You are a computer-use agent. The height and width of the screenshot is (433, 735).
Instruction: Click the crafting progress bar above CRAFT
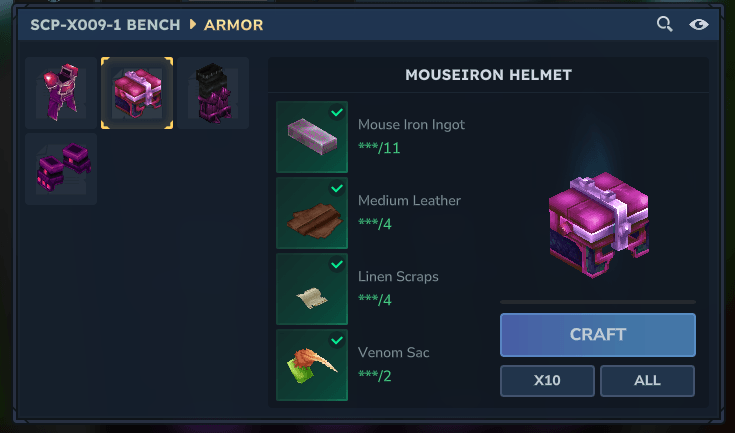pyautogui.click(x=598, y=302)
